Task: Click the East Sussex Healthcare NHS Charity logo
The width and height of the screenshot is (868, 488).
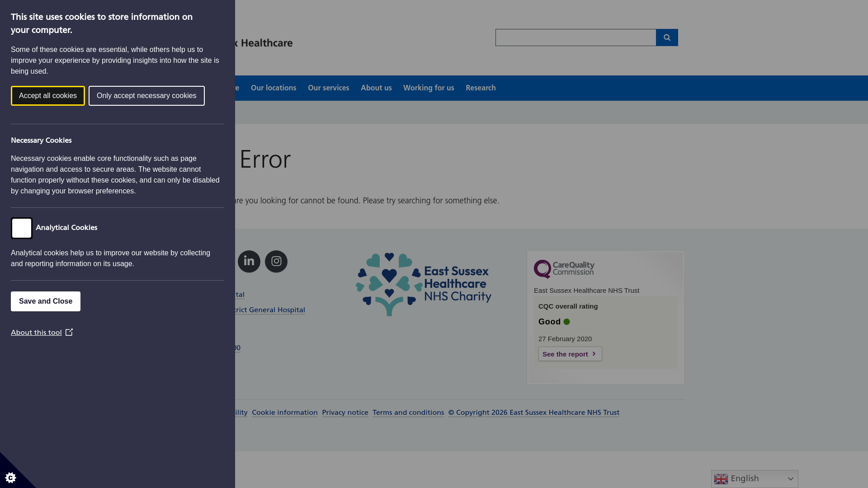Action: pos(424,284)
